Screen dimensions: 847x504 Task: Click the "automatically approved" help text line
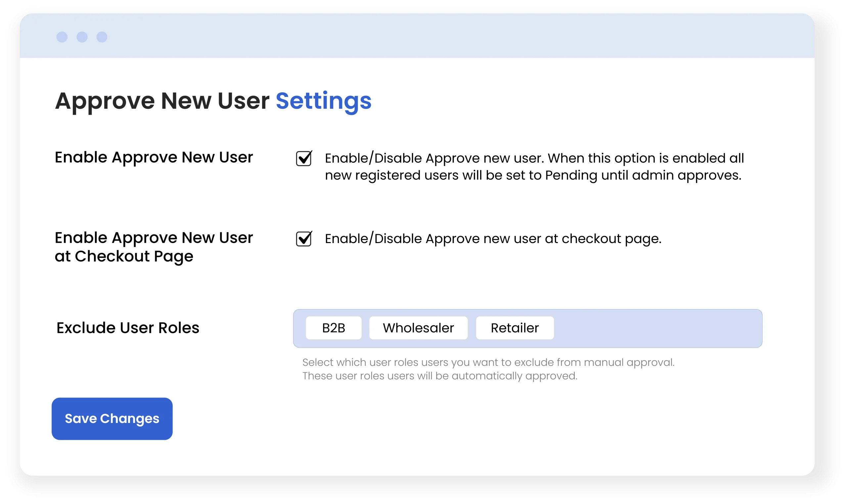[440, 376]
